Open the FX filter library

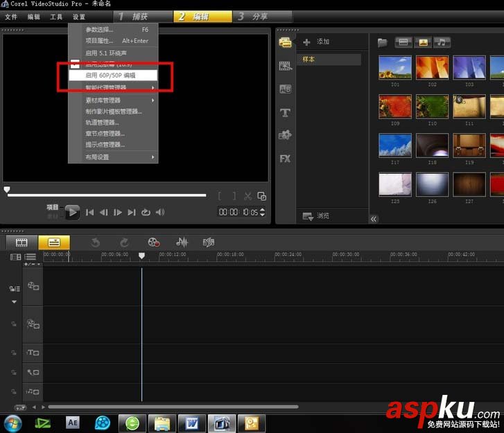point(285,159)
